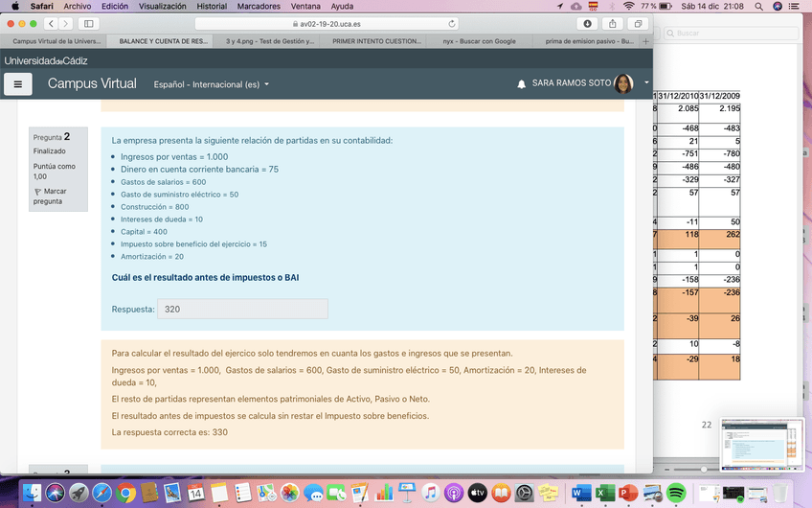Viewport: 812px width, 508px height.
Task: Click the zoom slider in the background window
Action: coord(703,469)
